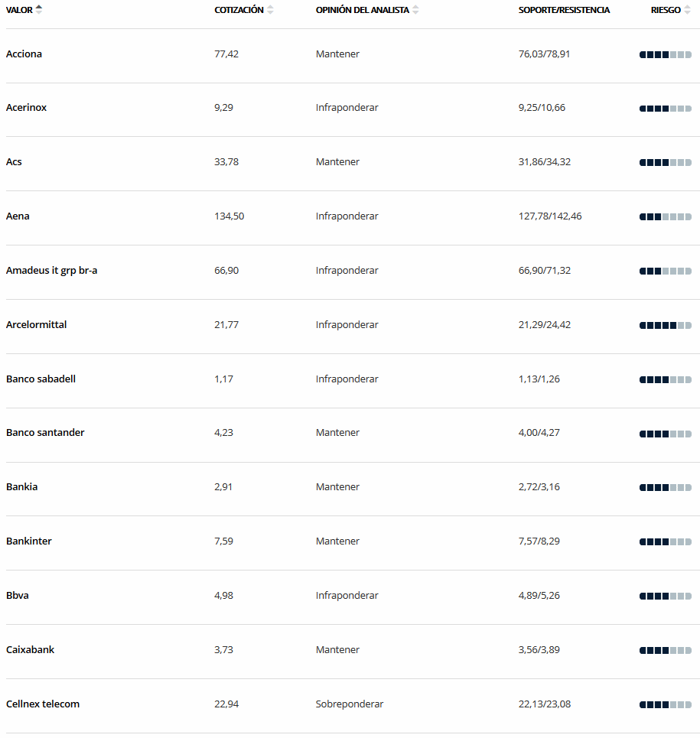700x738 pixels.
Task: Toggle sorting on Opinión del Analista arrows
Action: [x=415, y=9]
